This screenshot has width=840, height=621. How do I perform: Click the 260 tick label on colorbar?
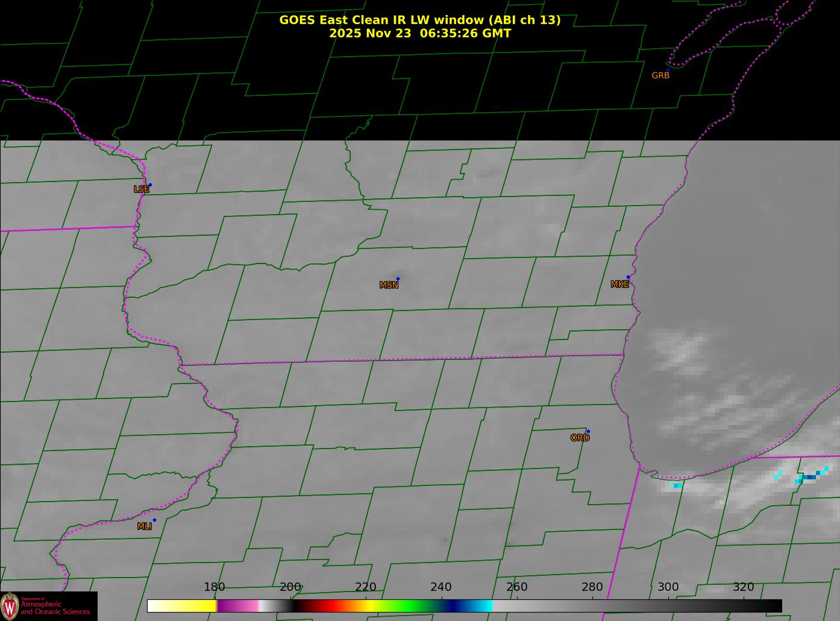coord(516,587)
